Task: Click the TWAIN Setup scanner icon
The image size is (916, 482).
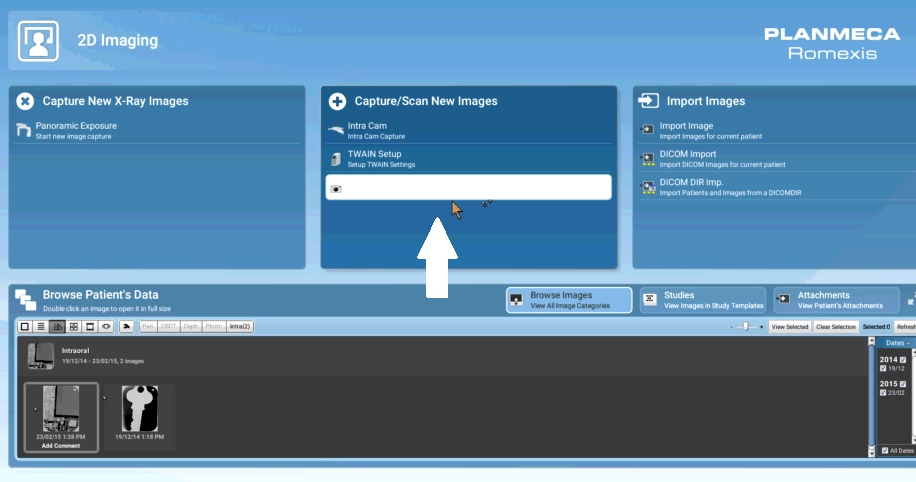Action: [x=336, y=159]
